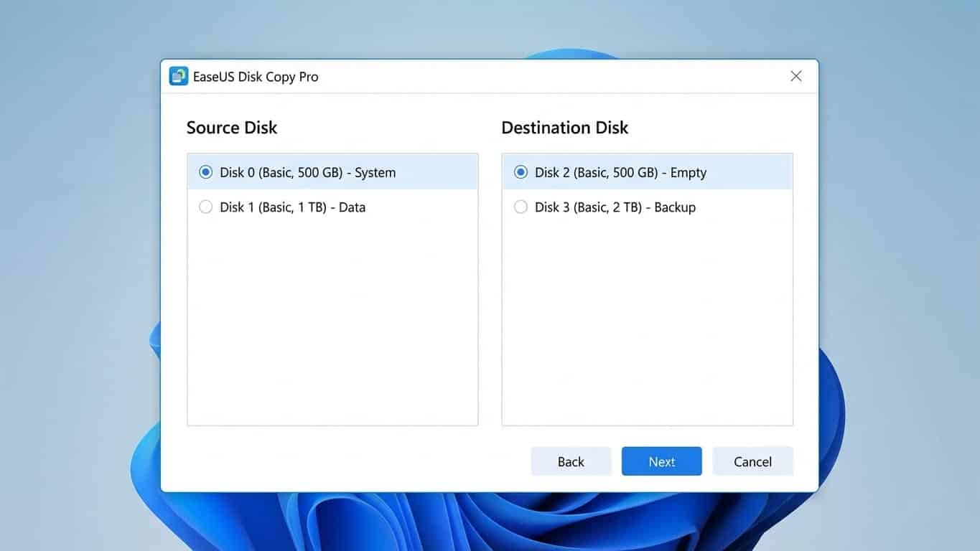Close the EaseUS Disk Copy Pro window

795,75
